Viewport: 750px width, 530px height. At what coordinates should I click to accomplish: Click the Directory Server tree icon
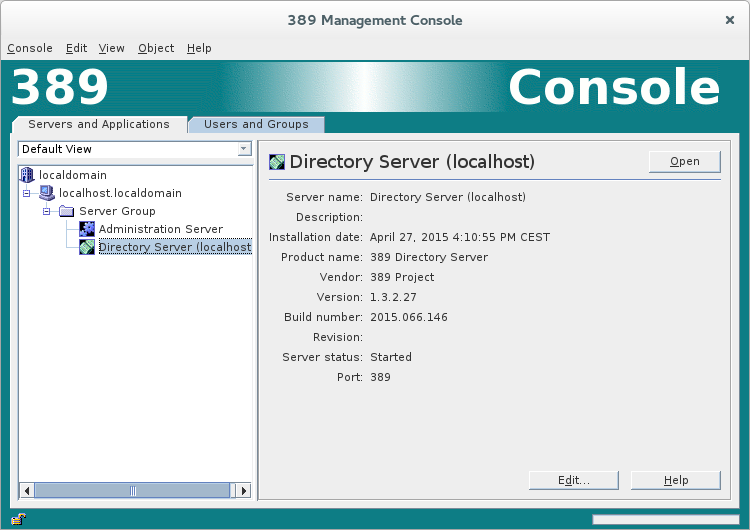tap(87, 247)
